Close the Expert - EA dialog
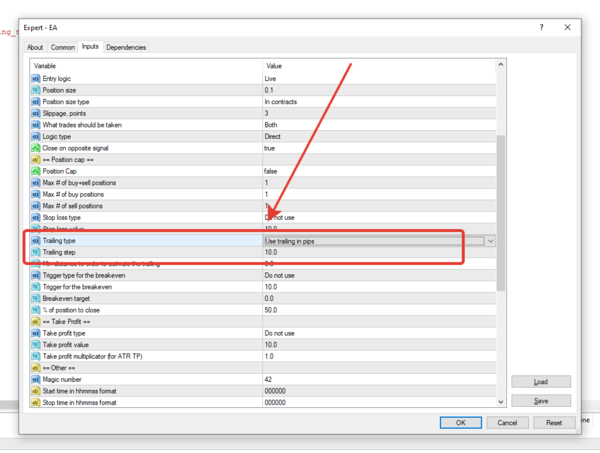 [567, 28]
